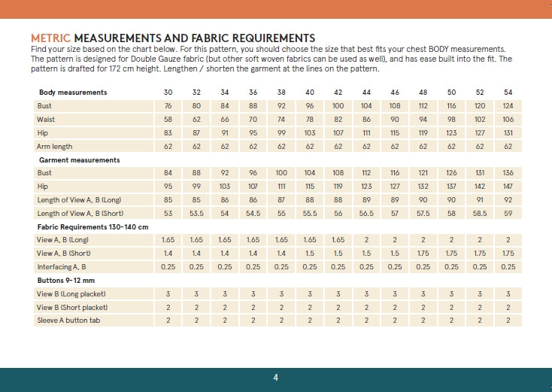This screenshot has height=392, width=552.
Task: Click the Garment measurements section header
Action: coord(79,160)
